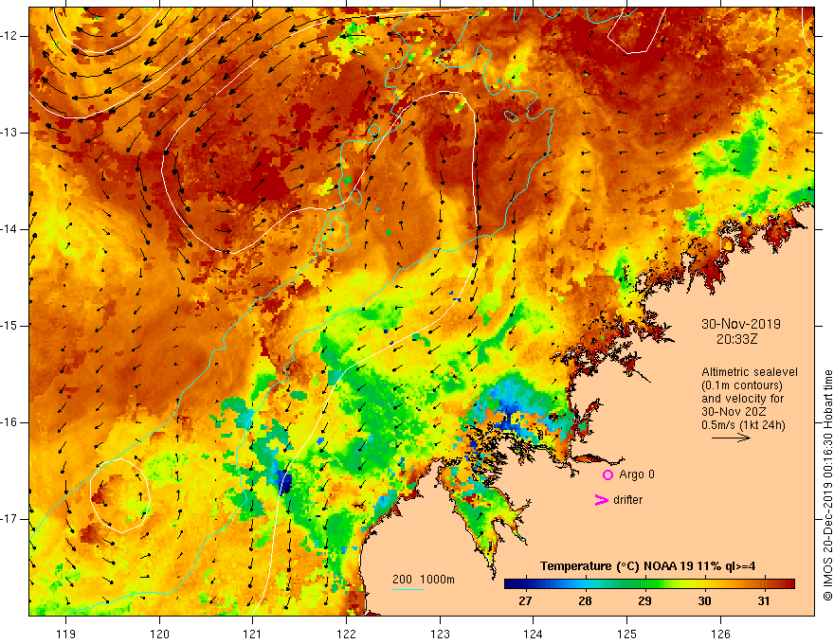Click longitude axis label 124
Screen dimensions: 834x644
point(534,634)
